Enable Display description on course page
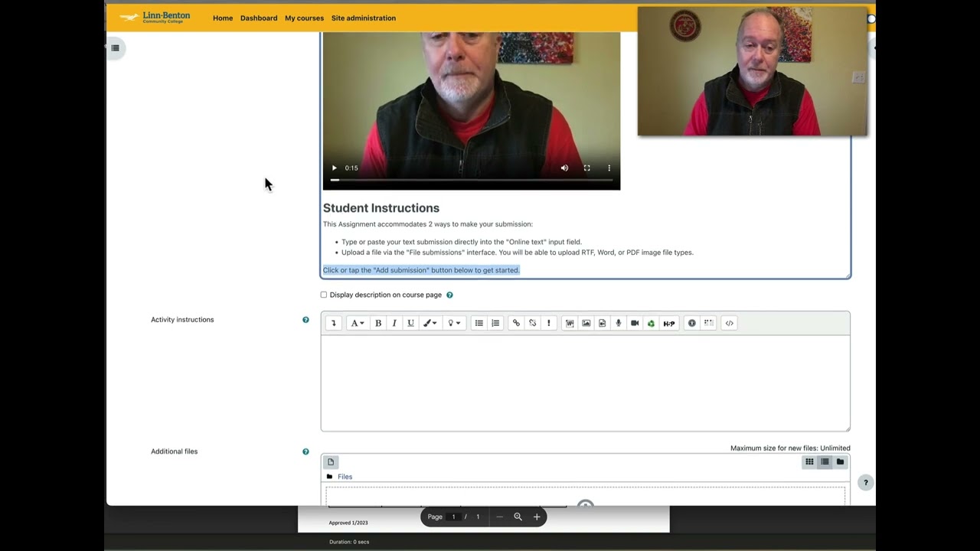 pos(324,295)
